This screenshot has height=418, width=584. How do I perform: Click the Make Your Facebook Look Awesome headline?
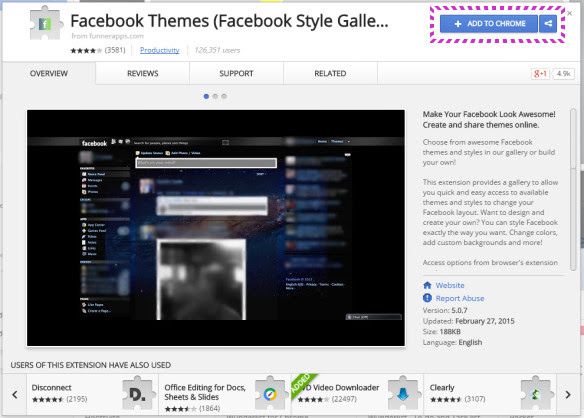(x=489, y=120)
